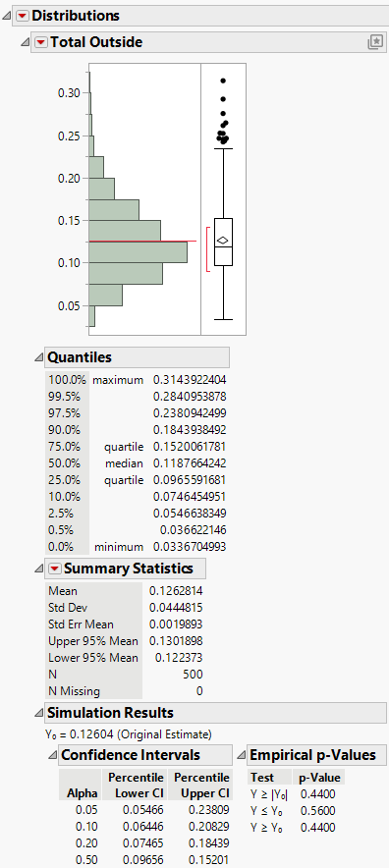
Task: Click the 2.5% quantile value 0.0546638349
Action: pyautogui.click(x=190, y=514)
